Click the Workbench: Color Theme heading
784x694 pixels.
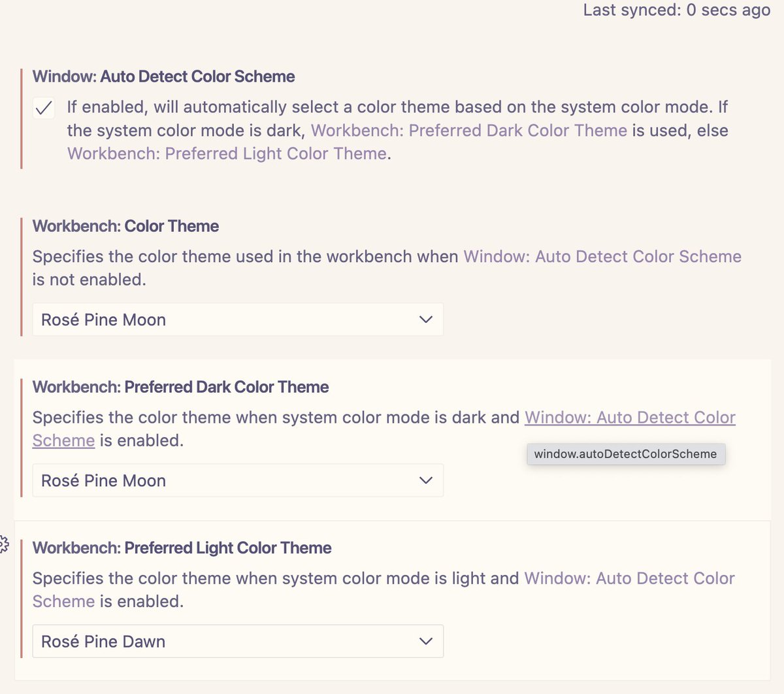(125, 226)
